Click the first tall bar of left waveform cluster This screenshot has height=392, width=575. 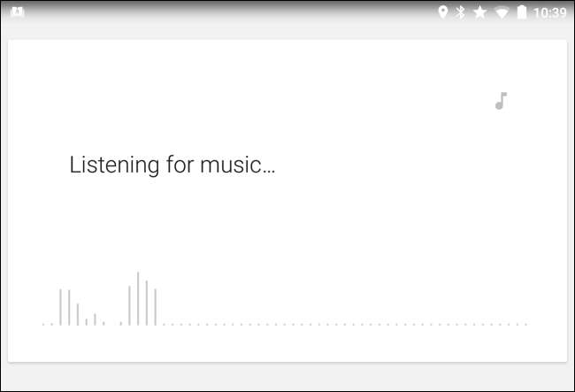pyautogui.click(x=60, y=307)
